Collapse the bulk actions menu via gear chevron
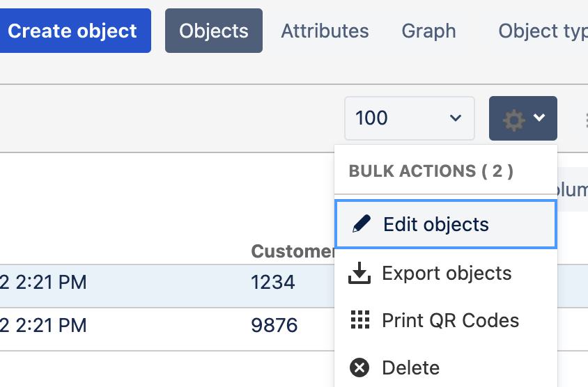This screenshot has width=588, height=387. [x=539, y=118]
